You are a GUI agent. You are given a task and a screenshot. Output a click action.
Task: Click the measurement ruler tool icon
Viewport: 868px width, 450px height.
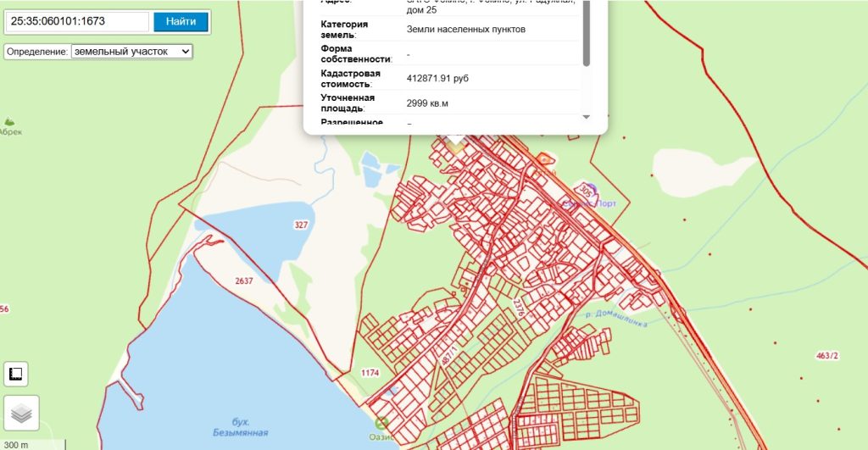[16, 375]
